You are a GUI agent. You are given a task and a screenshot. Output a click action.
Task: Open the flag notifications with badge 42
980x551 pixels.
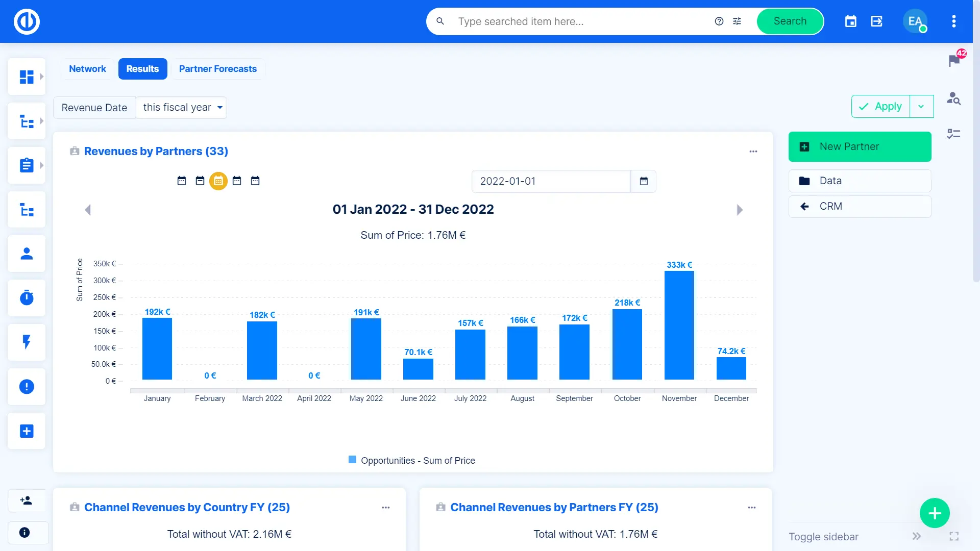[954, 60]
